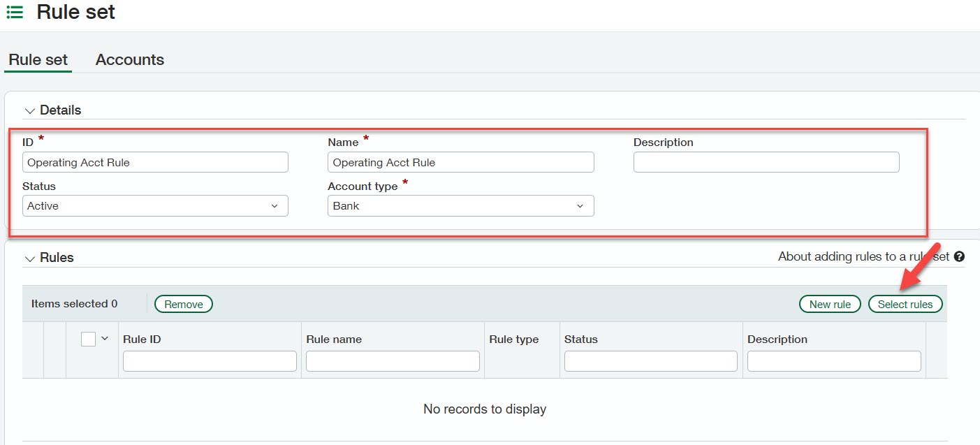The width and height of the screenshot is (980, 445).
Task: Click the Rule ID filter box
Action: [209, 360]
